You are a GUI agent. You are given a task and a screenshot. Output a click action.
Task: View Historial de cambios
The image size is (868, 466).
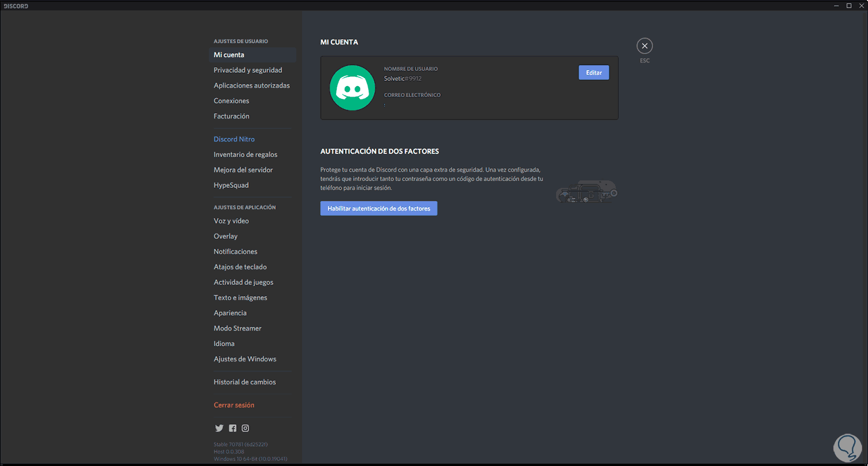pyautogui.click(x=252, y=382)
